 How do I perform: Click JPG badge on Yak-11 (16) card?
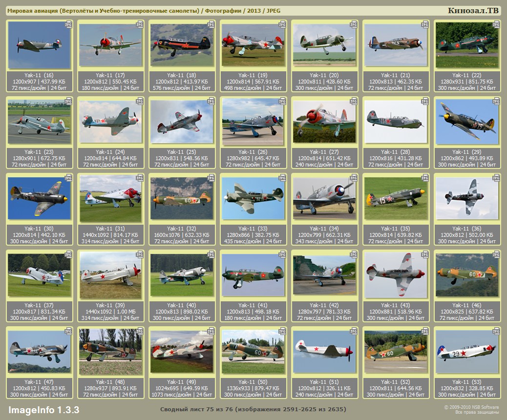[68, 24]
